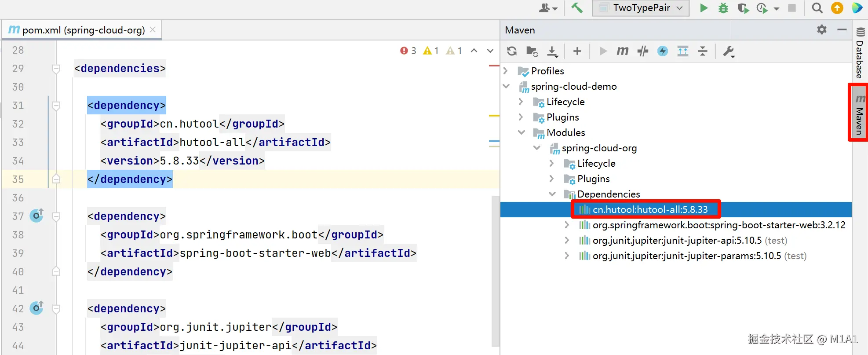Click Download Sources and Documentation icon
Viewport: 868px width, 355px height.
coord(552,51)
